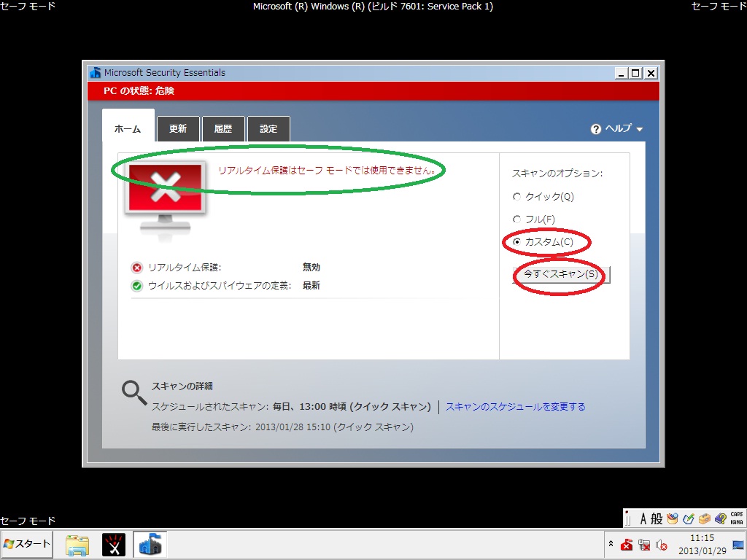747x560 pixels.
Task: Open the IME dictionary word registration icon
Action: (x=689, y=518)
